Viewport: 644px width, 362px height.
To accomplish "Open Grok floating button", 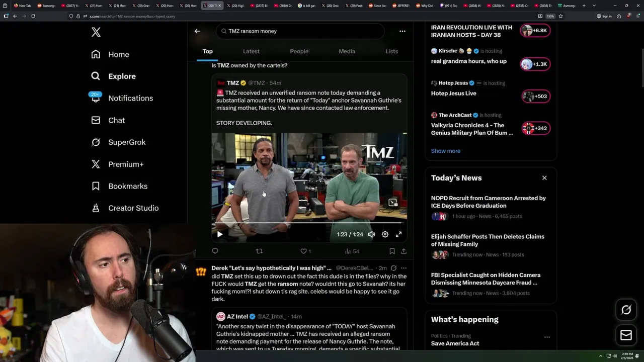I will pos(626,310).
